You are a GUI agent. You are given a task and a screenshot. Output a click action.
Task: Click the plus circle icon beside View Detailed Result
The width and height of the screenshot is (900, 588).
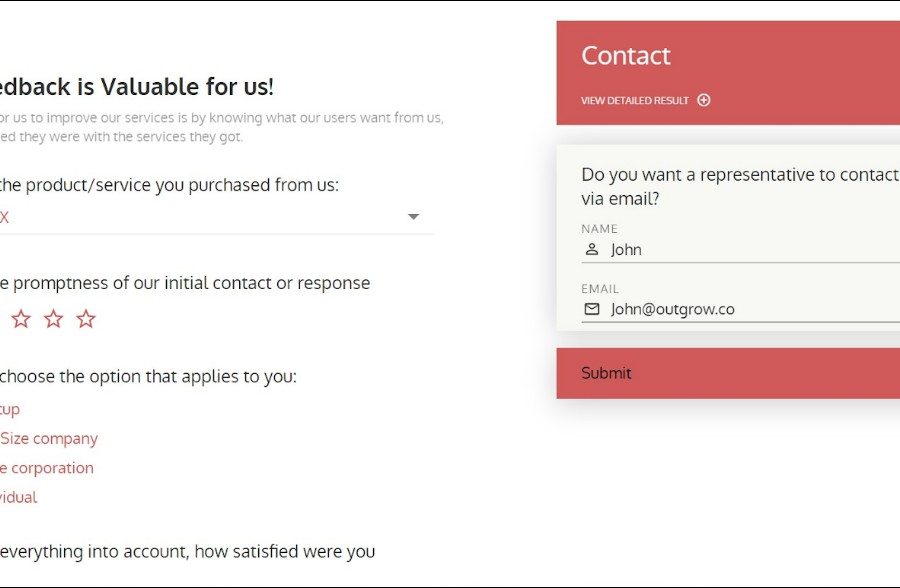(x=704, y=100)
